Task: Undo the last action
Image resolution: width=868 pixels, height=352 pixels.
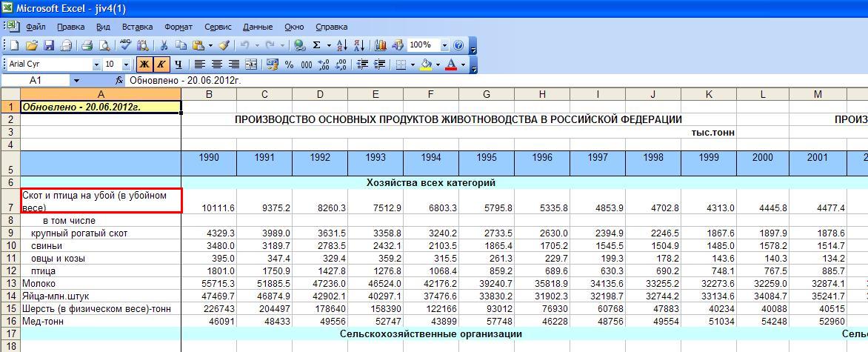Action: coord(244,45)
